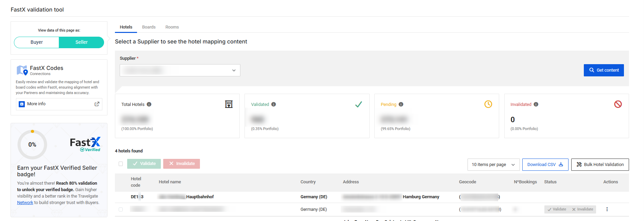Image resolution: width=644 pixels, height=221 pixels.
Task: Click the Status column header
Action: [x=550, y=182]
